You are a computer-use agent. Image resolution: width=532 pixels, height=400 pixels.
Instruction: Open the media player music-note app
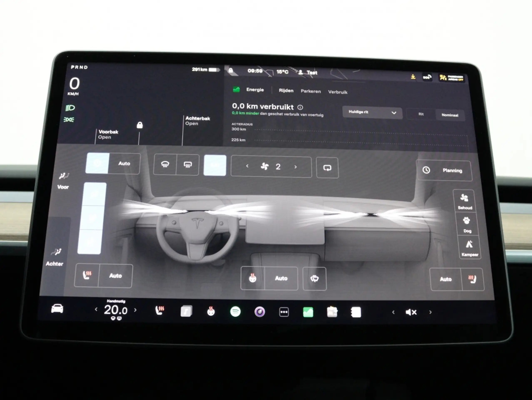[186, 311]
